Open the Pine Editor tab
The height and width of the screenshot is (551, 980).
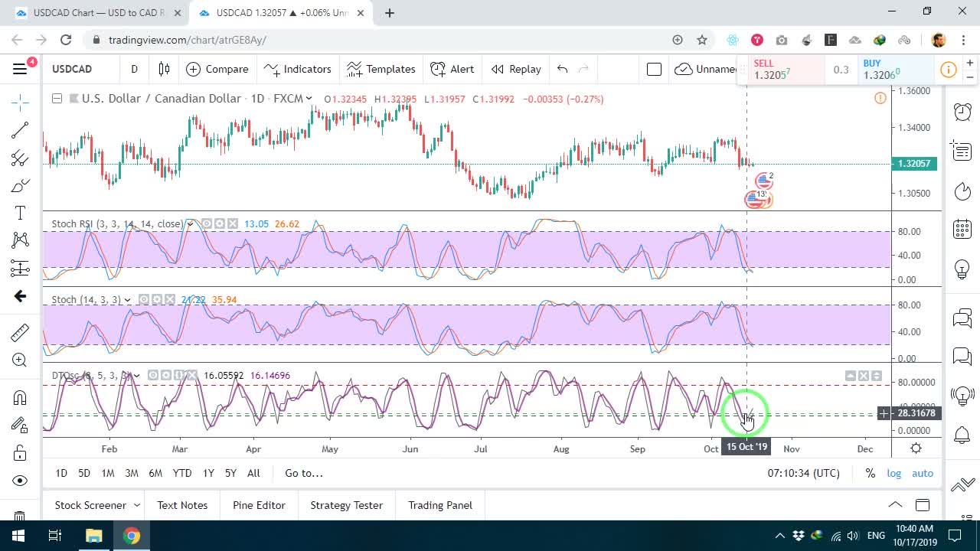259,505
